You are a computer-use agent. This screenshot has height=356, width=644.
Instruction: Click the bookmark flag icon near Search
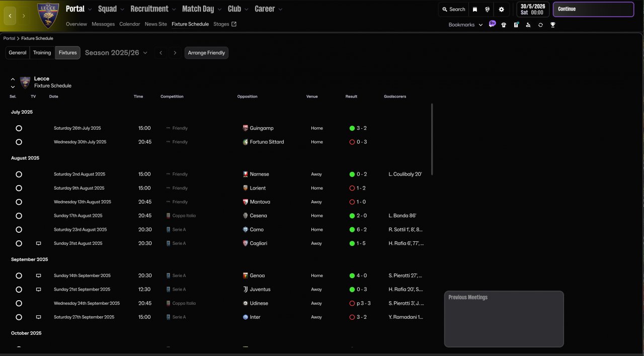click(474, 9)
